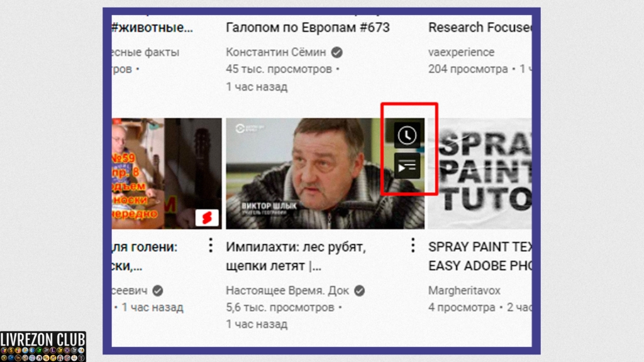Open the SPRAY PAINT TEXT video title
Viewport: 644px width, 362px height.
(480, 256)
